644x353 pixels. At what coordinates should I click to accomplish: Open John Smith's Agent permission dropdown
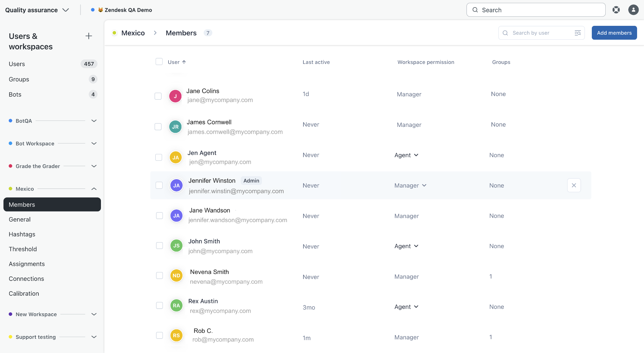click(406, 246)
